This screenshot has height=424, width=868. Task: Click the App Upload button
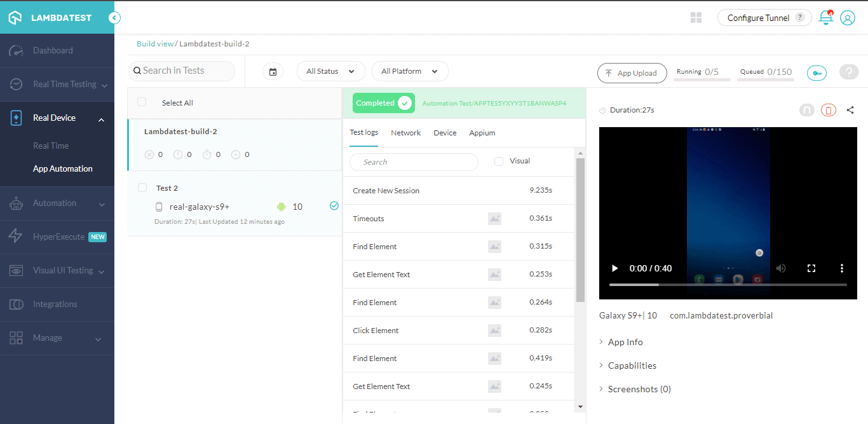coord(632,73)
